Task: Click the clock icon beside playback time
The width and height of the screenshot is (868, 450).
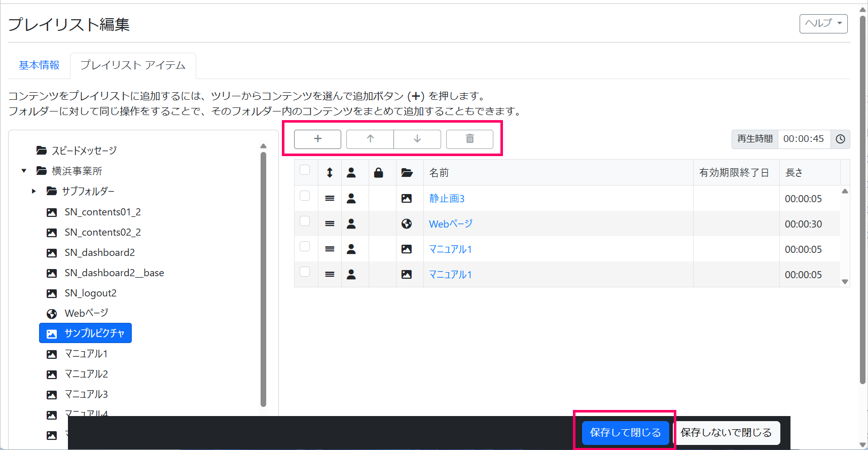Action: coord(840,139)
